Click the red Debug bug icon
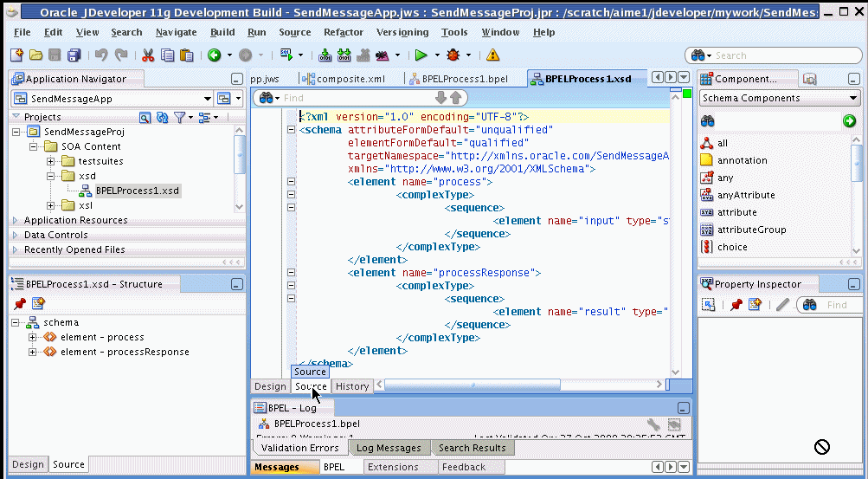868x479 pixels. coord(453,55)
